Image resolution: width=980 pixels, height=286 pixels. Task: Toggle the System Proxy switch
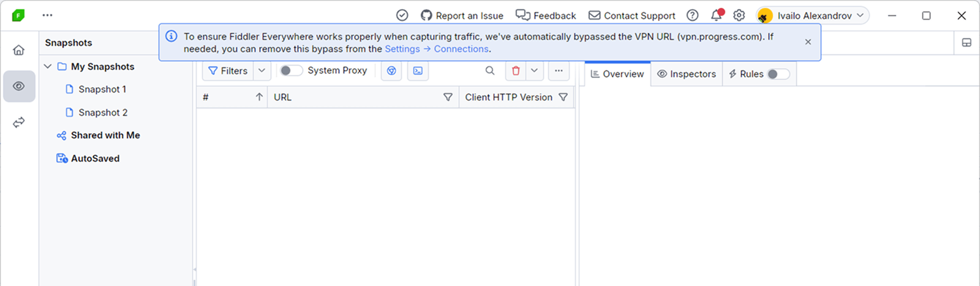coord(292,70)
